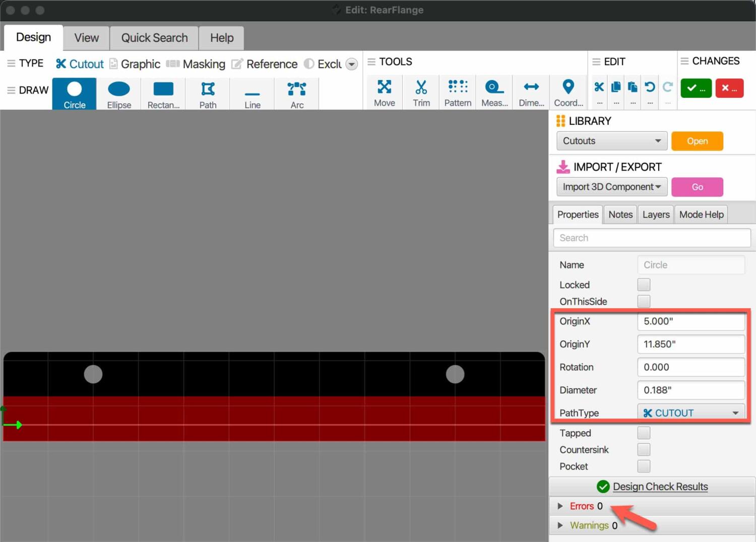Toggle the Tapped checkbox
The image size is (756, 542).
644,433
